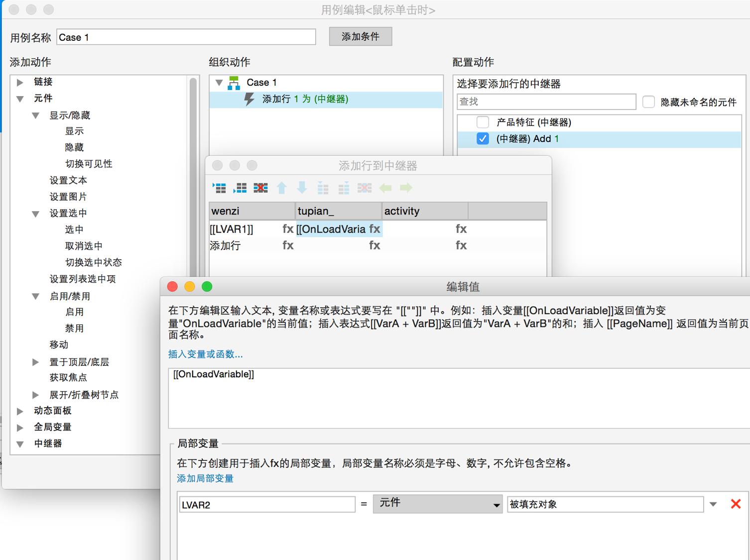The width and height of the screenshot is (750, 560).
Task: Click the [[OnLoadVariable]] expression text area
Action: tap(458, 398)
